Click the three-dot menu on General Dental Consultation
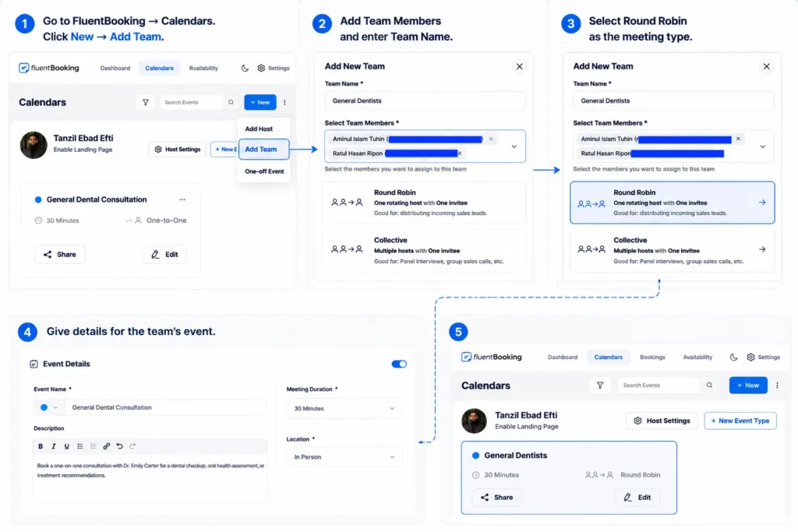 click(182, 199)
